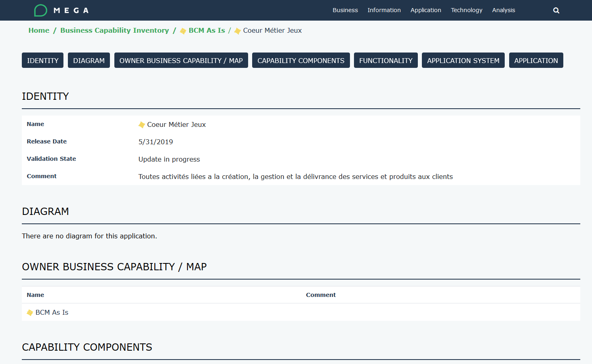Screen dimensions: 592x364
Task: Go to Home breadcrumb link
Action: point(39,30)
